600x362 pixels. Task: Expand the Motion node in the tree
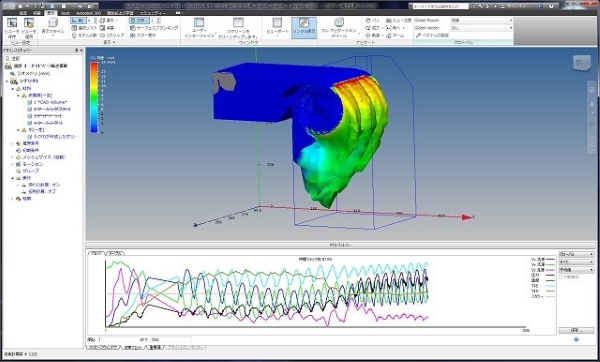pyautogui.click(x=12, y=164)
